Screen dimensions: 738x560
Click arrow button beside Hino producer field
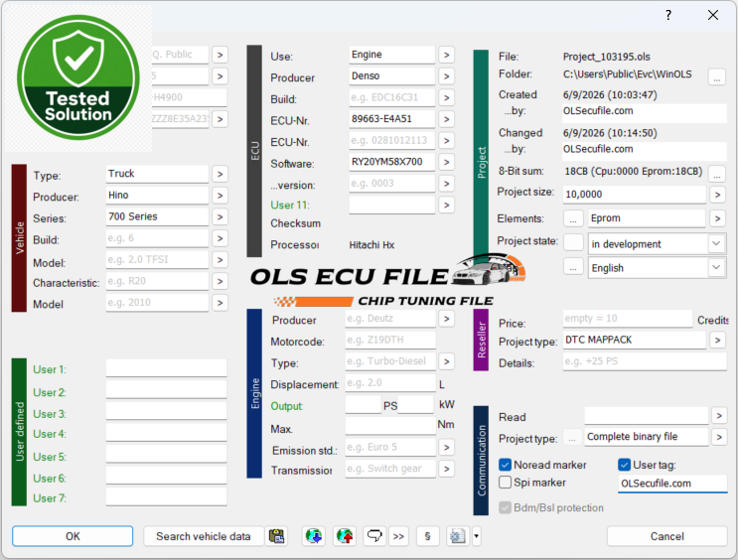(x=220, y=196)
